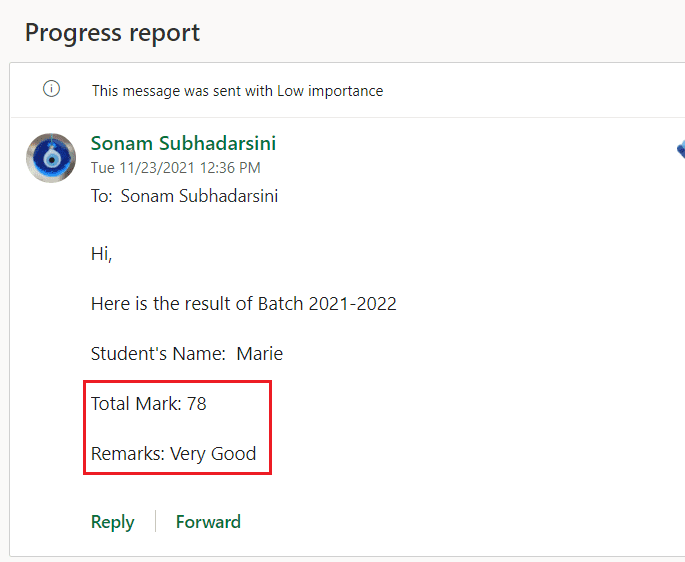Click the Student's Name label text
The height and width of the screenshot is (562, 685).
tap(158, 354)
